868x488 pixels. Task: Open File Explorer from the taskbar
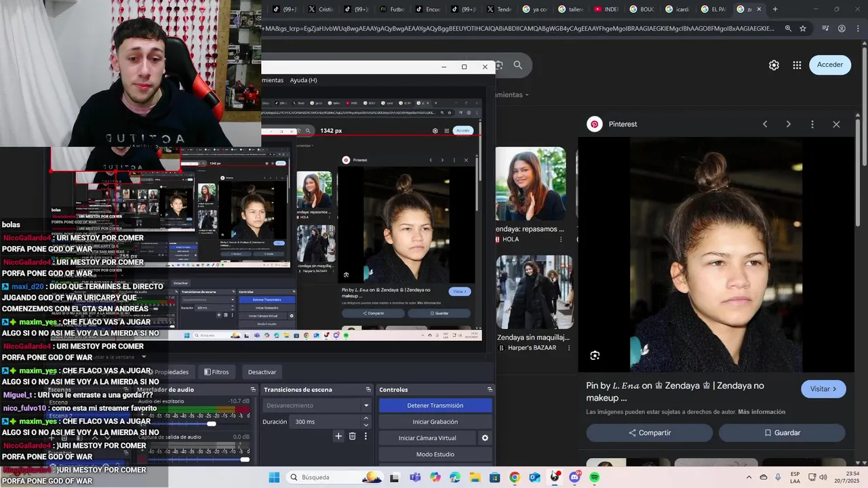coord(475,477)
